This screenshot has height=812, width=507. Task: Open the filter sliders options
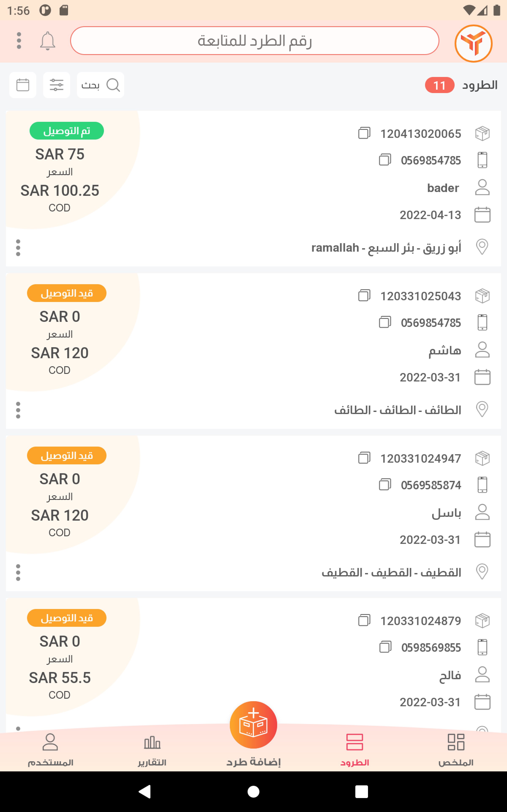56,85
